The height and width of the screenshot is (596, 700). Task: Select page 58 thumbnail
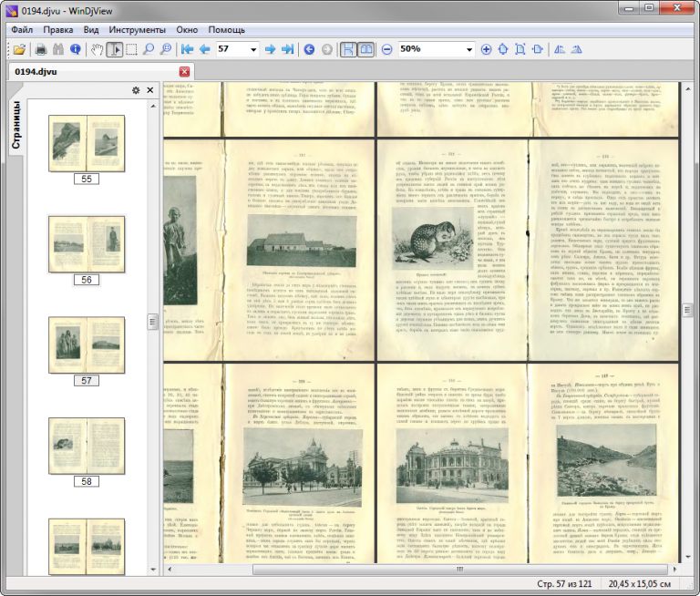click(87, 447)
